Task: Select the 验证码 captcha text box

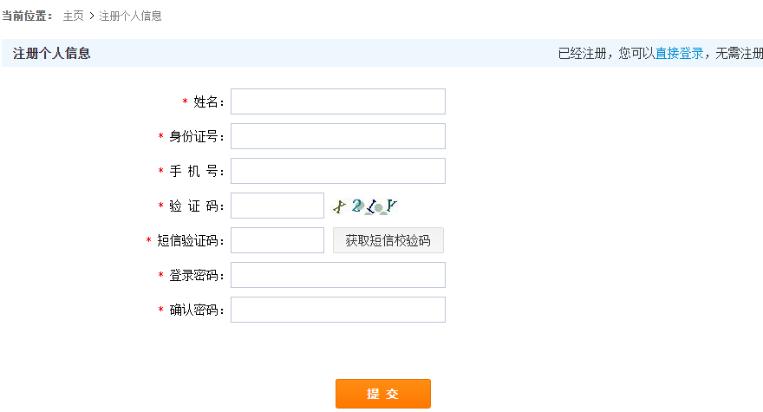Action: [x=277, y=206]
